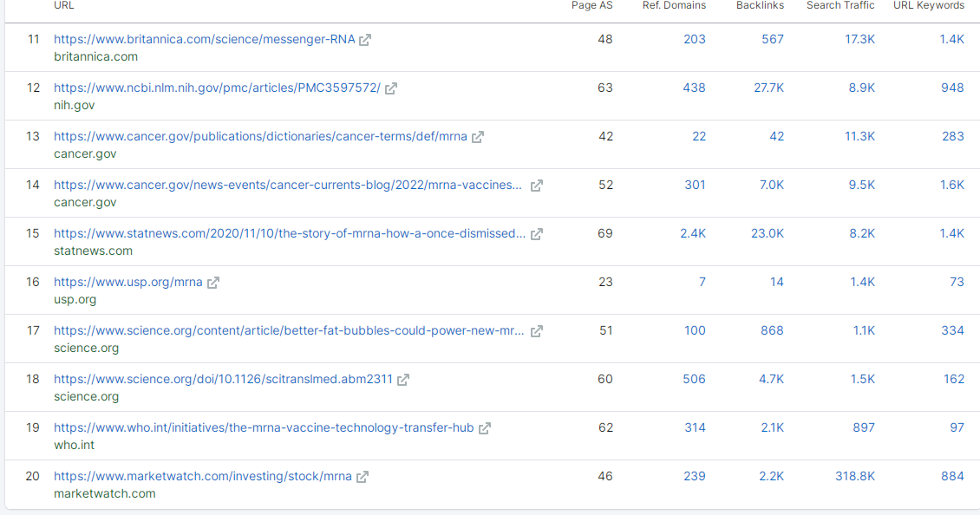This screenshot has height=515, width=980.
Task: Click the Search Traffic column header
Action: coord(840,5)
